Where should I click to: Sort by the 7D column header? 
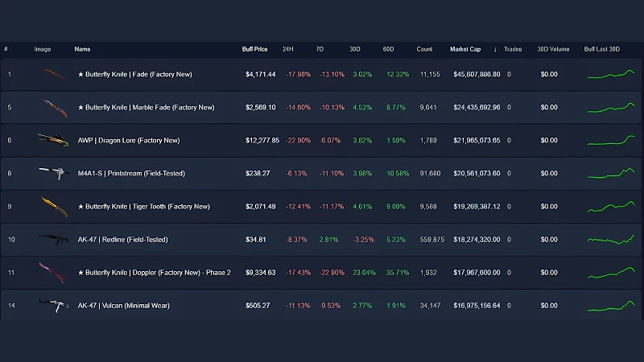point(320,49)
